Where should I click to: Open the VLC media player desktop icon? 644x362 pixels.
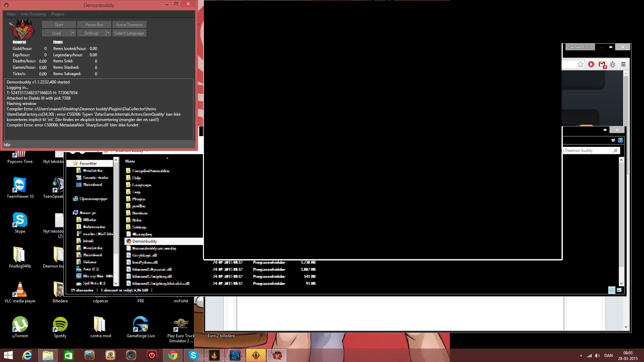(x=20, y=292)
